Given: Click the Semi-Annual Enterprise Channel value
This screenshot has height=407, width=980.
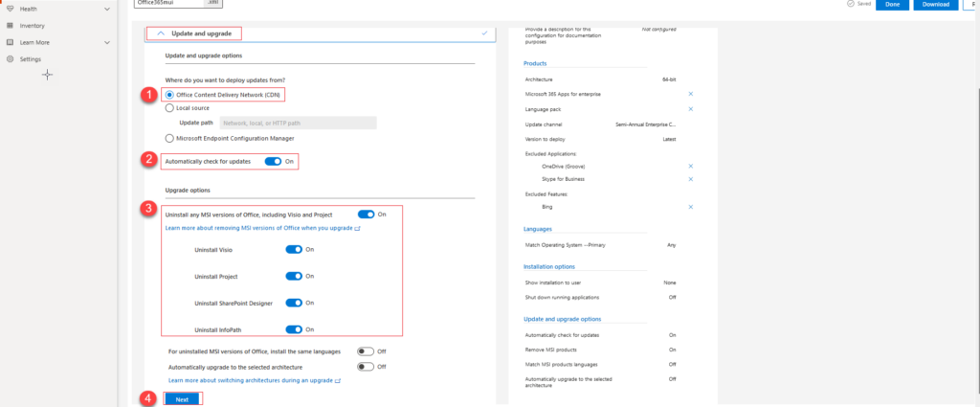Looking at the screenshot, I should [645, 124].
